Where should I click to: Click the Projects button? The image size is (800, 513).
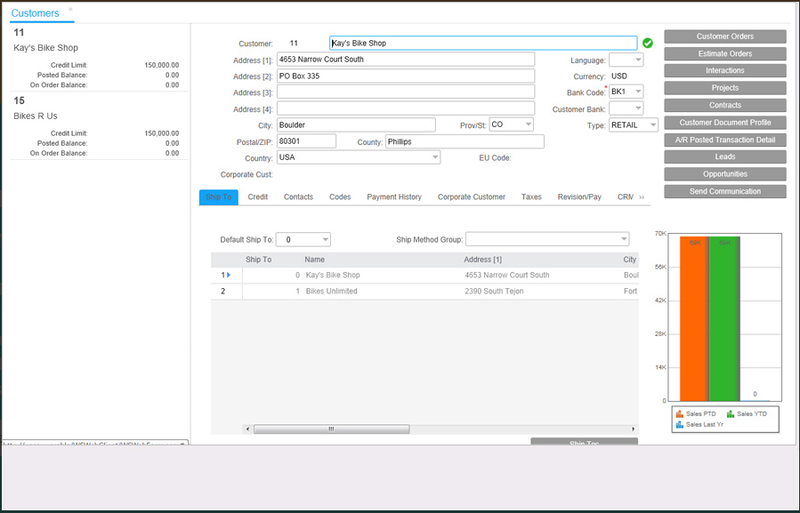click(x=725, y=88)
